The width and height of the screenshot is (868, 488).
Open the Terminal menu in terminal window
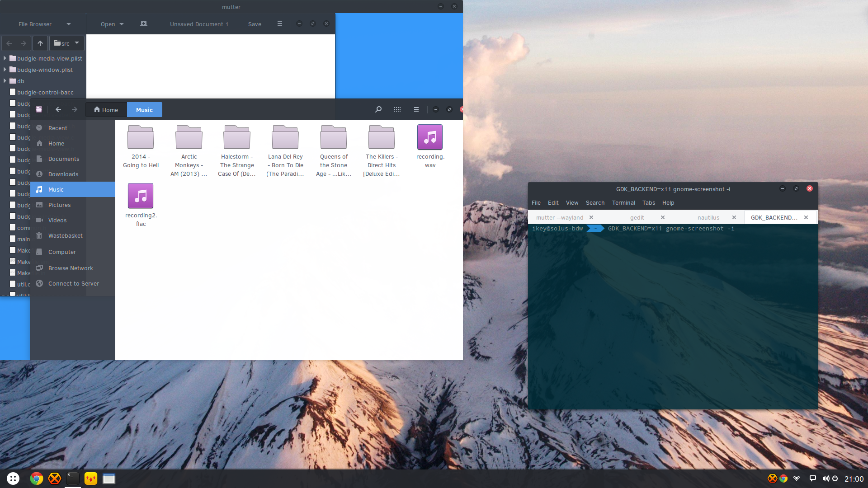[623, 203]
